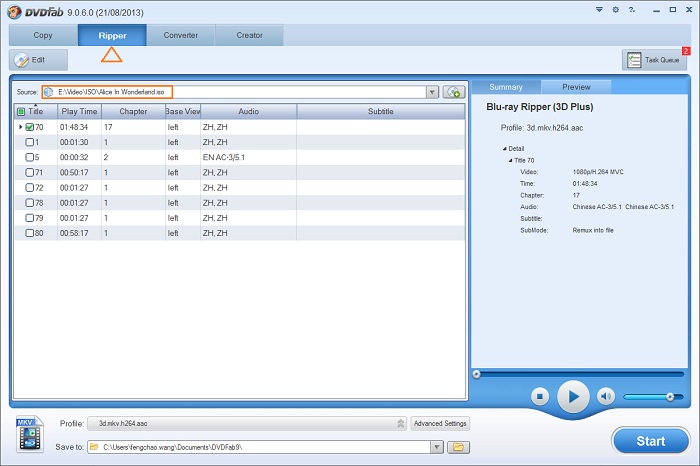The height and width of the screenshot is (466, 700).
Task: Open the Preview tab
Action: click(576, 87)
